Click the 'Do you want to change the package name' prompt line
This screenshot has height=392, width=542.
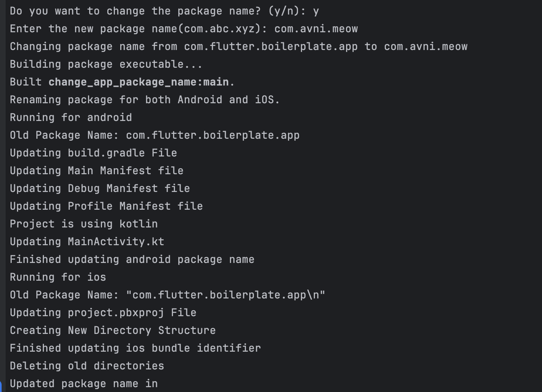[165, 11]
